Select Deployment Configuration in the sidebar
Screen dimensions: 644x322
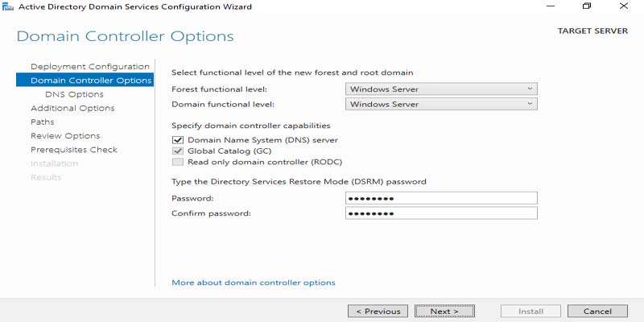click(89, 66)
